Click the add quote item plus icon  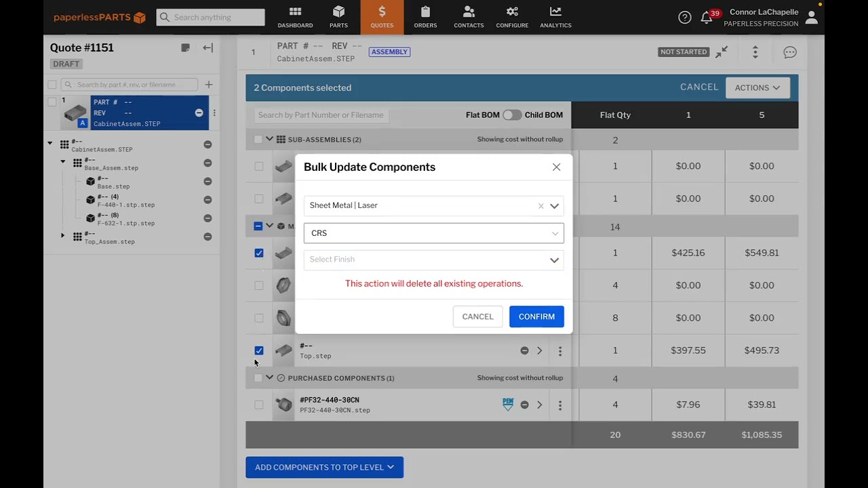pos(209,85)
